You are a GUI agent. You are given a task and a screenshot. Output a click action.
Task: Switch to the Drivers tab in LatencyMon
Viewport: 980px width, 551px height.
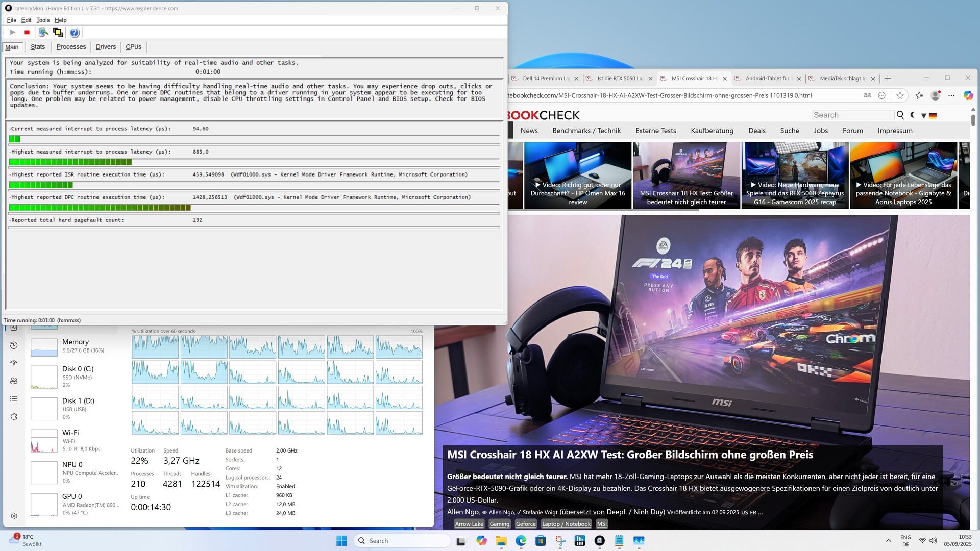[x=106, y=47]
